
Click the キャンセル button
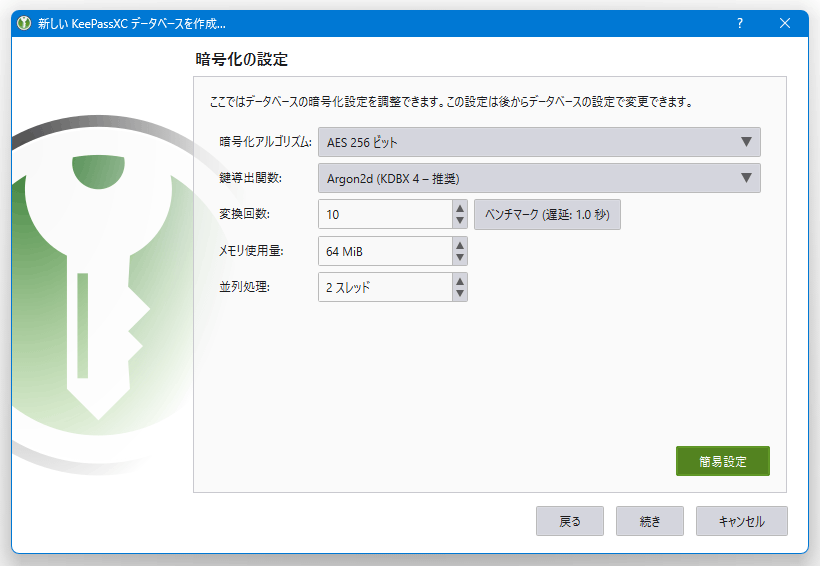[742, 521]
